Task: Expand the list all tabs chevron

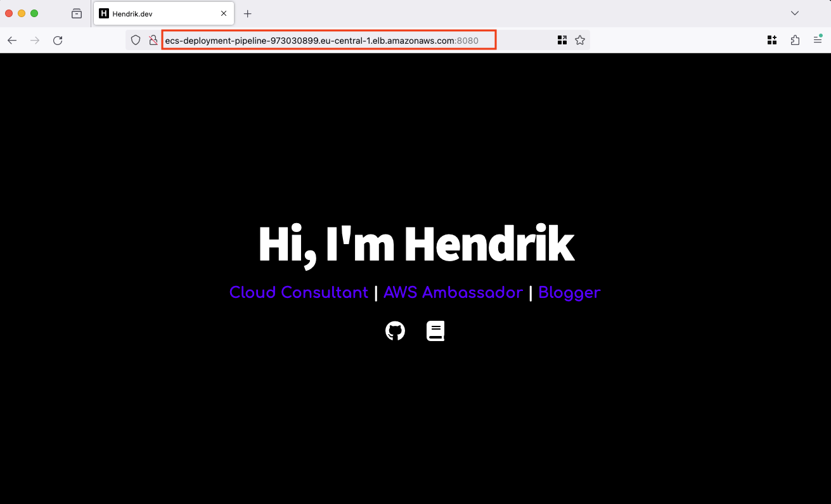Action: tap(794, 13)
